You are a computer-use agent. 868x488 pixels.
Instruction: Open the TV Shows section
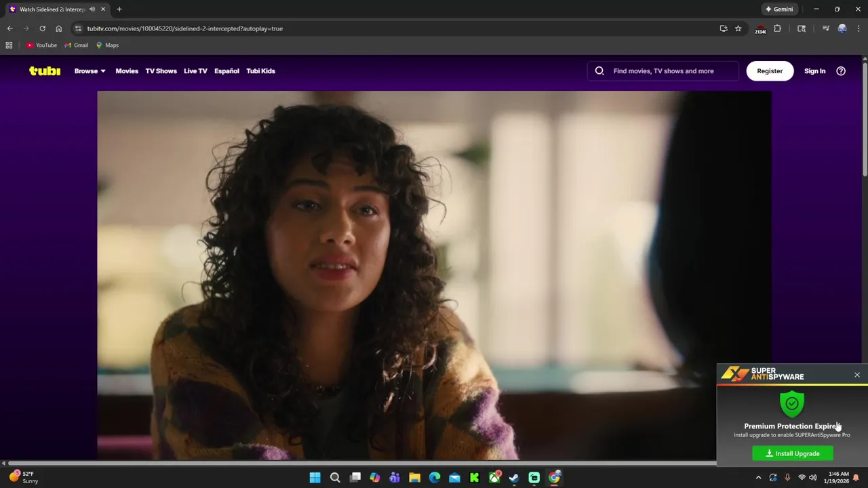161,71
